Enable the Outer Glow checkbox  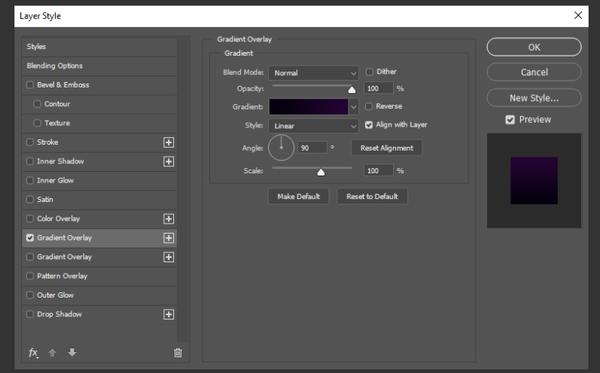pyautogui.click(x=30, y=295)
